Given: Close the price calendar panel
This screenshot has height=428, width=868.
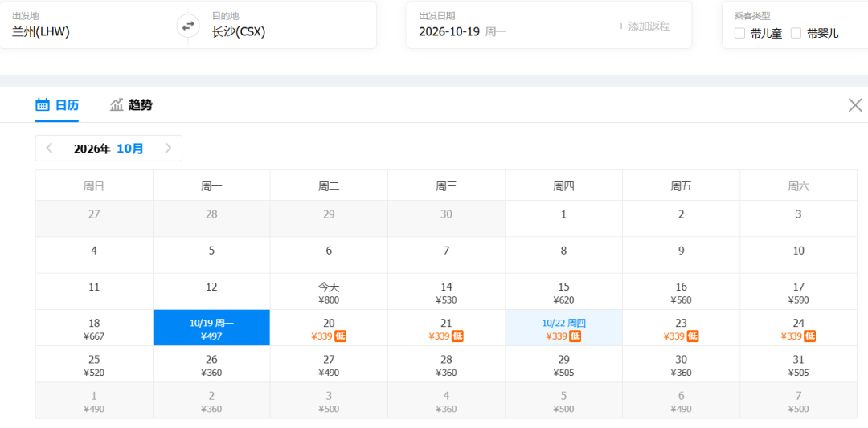Looking at the screenshot, I should click(855, 105).
